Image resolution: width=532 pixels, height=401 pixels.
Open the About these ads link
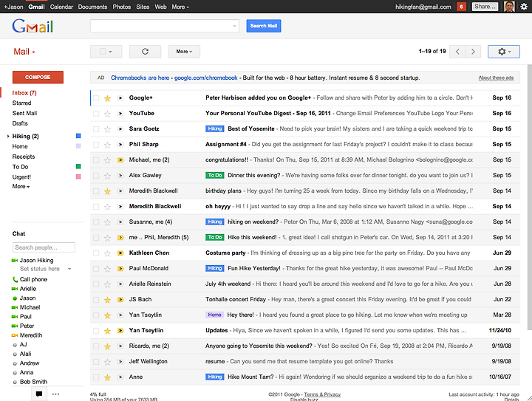(496, 78)
